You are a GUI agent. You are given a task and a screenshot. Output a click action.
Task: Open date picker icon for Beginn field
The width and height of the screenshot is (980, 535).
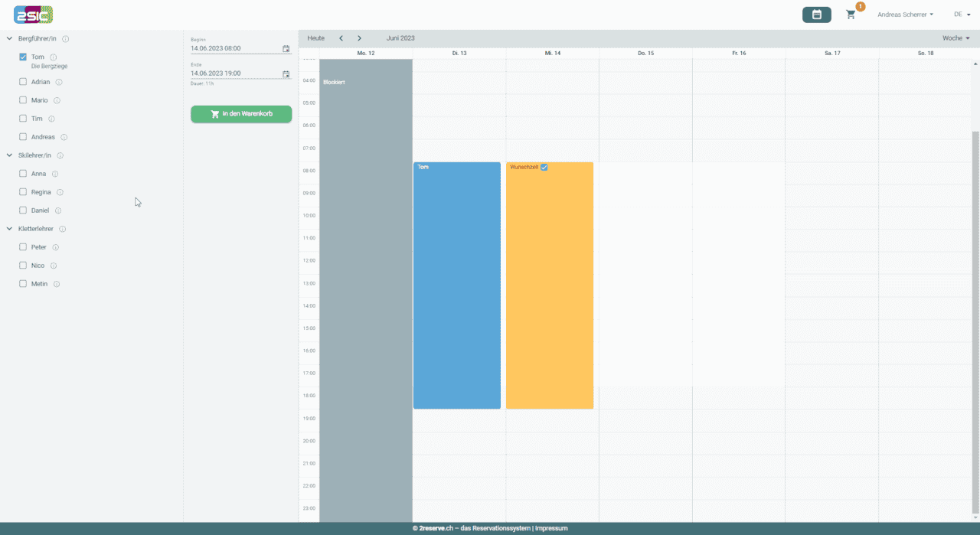(x=286, y=48)
